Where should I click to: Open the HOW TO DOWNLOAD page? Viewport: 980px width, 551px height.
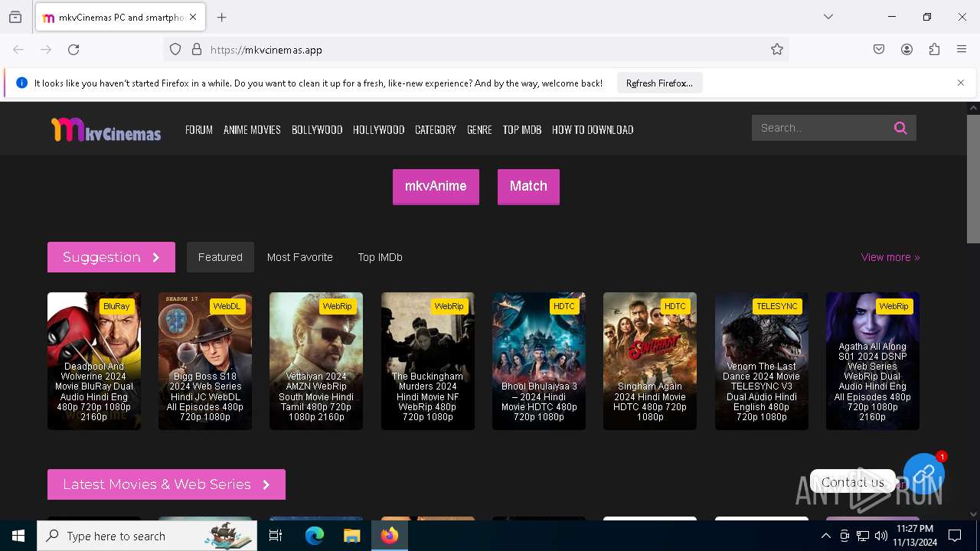click(x=593, y=130)
